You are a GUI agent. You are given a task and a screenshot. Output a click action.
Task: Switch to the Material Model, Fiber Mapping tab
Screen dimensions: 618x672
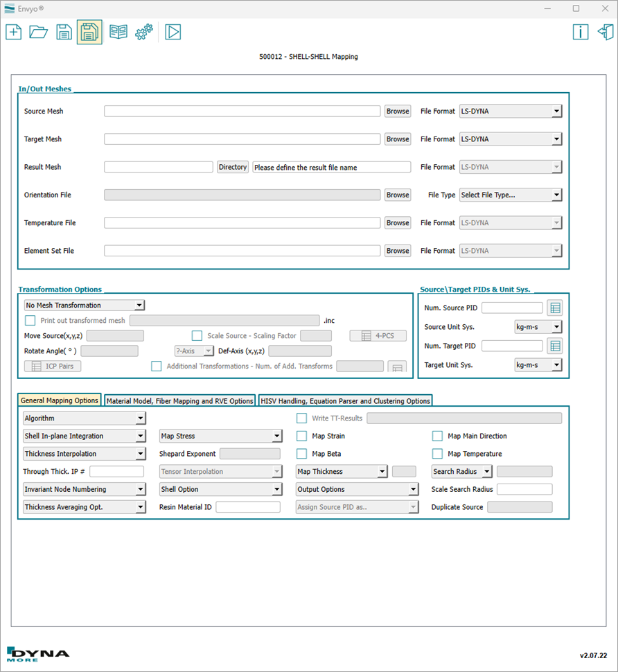click(180, 401)
